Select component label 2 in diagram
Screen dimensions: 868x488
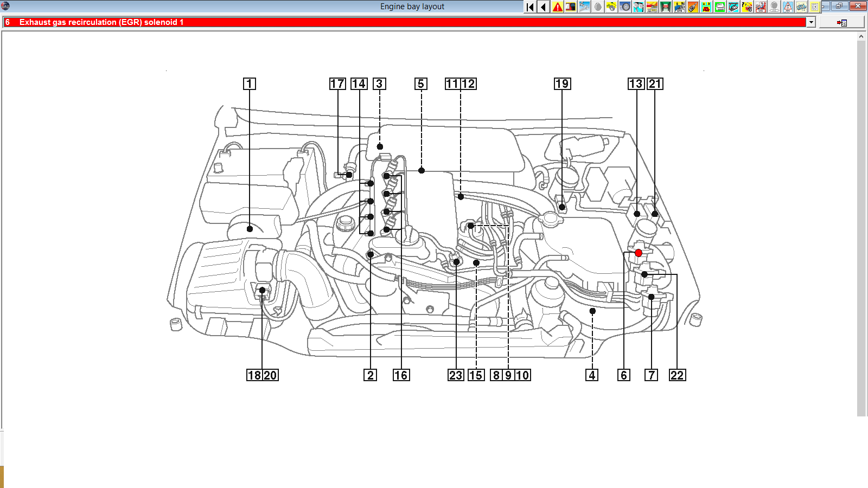click(370, 375)
